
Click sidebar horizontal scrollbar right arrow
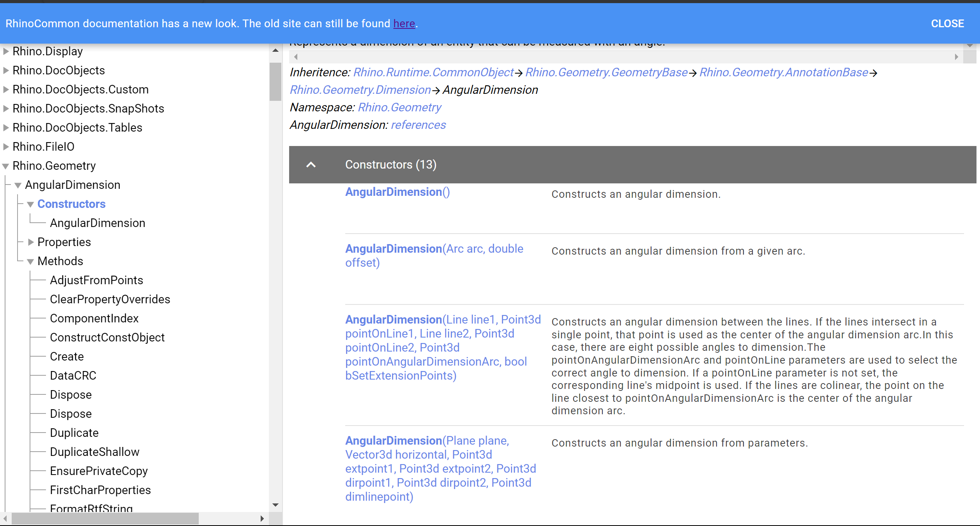pos(262,519)
